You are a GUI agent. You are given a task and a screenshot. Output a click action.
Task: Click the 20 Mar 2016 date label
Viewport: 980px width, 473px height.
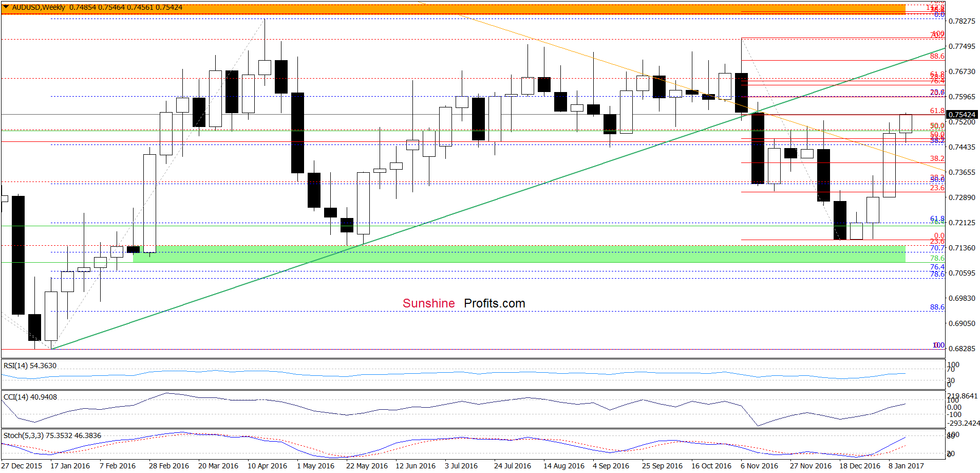coord(218,466)
